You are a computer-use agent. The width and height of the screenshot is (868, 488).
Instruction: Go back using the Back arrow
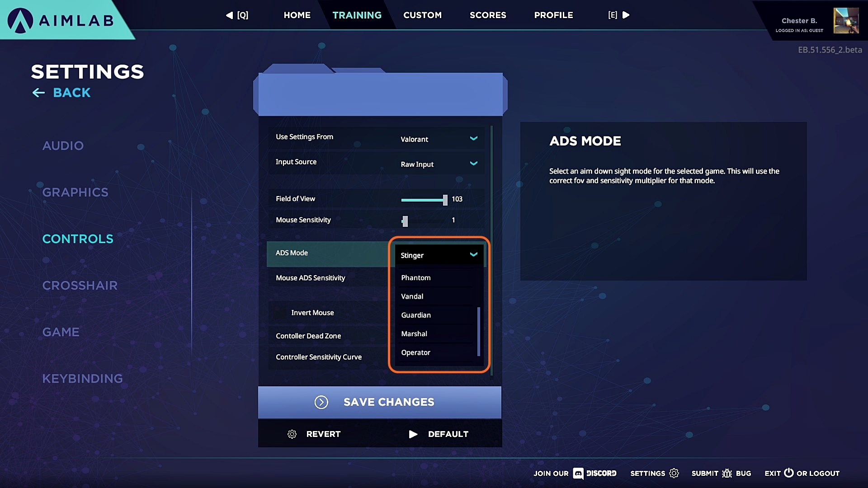coord(38,93)
